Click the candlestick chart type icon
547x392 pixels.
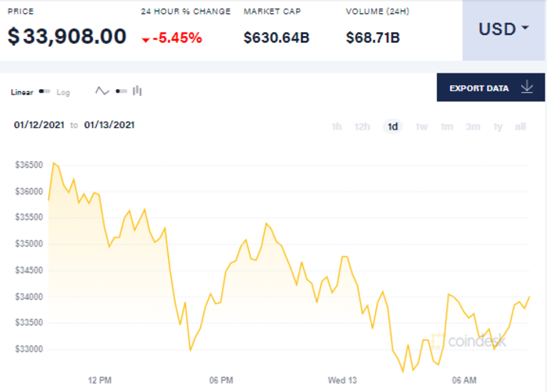[138, 91]
